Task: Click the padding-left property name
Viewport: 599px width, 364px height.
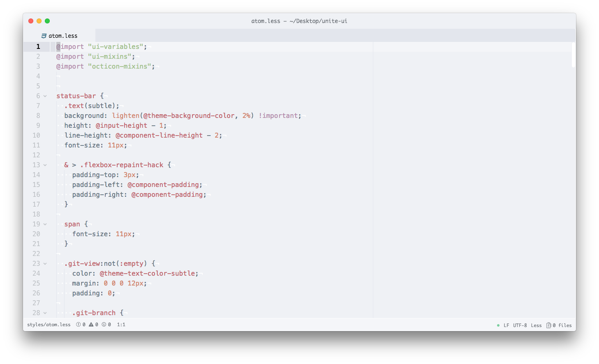Action: [x=96, y=185]
